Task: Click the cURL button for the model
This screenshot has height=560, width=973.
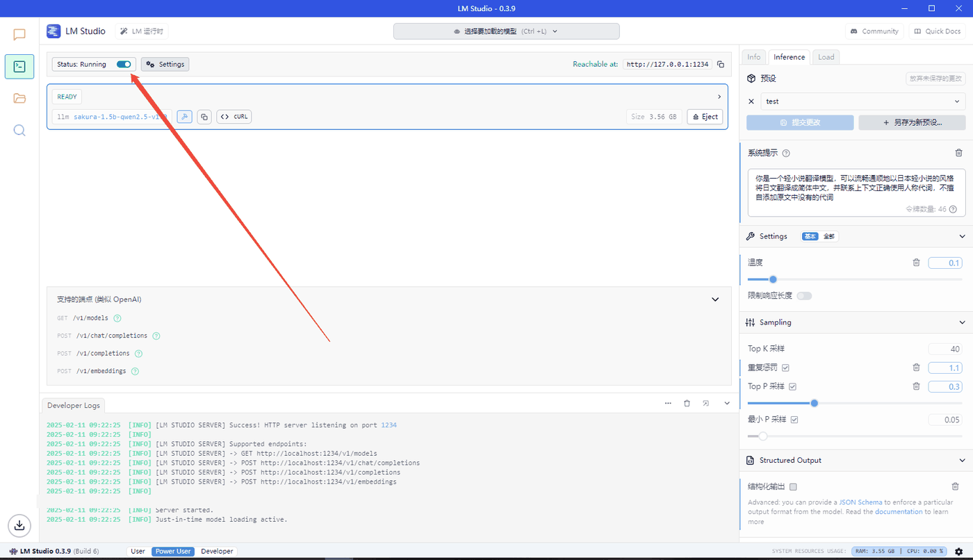Action: point(234,117)
